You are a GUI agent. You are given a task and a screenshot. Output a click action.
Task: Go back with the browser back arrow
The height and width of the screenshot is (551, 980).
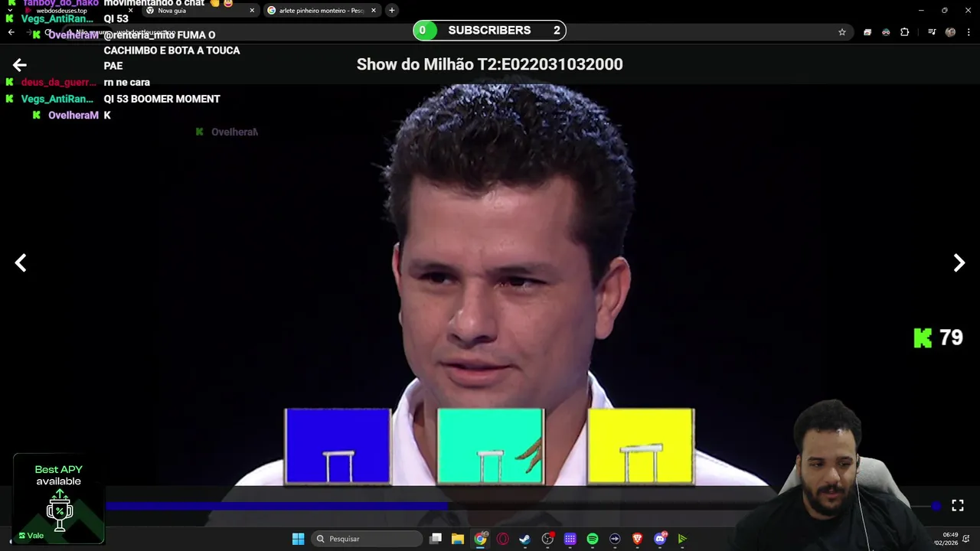11,32
